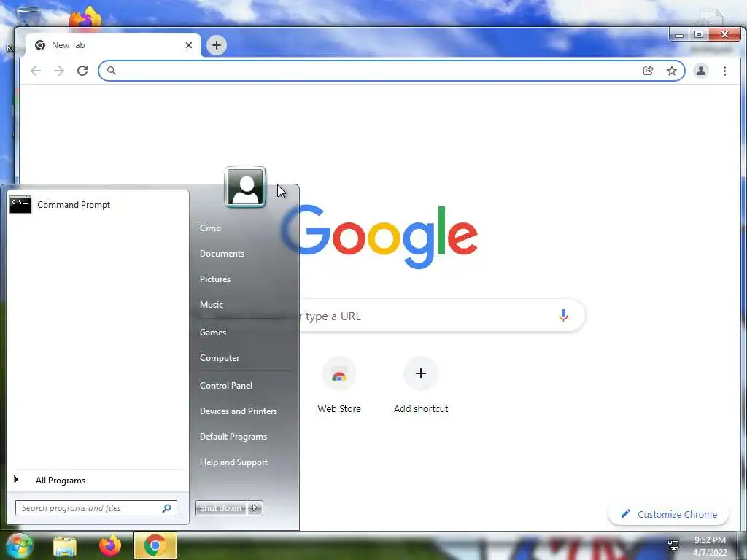Open Firefox from the taskbar
Image resolution: width=747 pixels, height=560 pixels.
click(x=110, y=545)
